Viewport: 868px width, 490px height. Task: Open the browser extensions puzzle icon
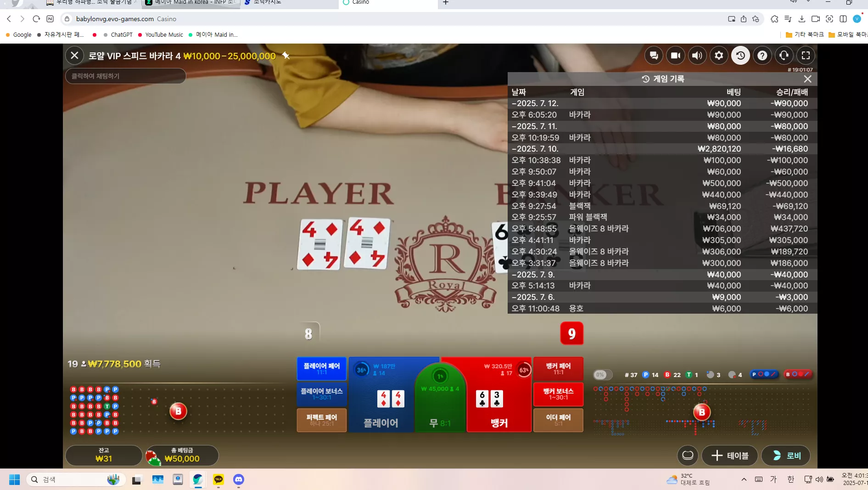click(x=774, y=19)
